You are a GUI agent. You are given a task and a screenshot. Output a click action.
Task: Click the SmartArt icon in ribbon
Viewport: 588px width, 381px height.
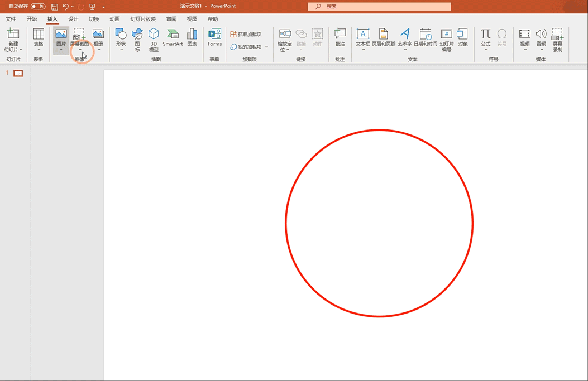pyautogui.click(x=173, y=38)
